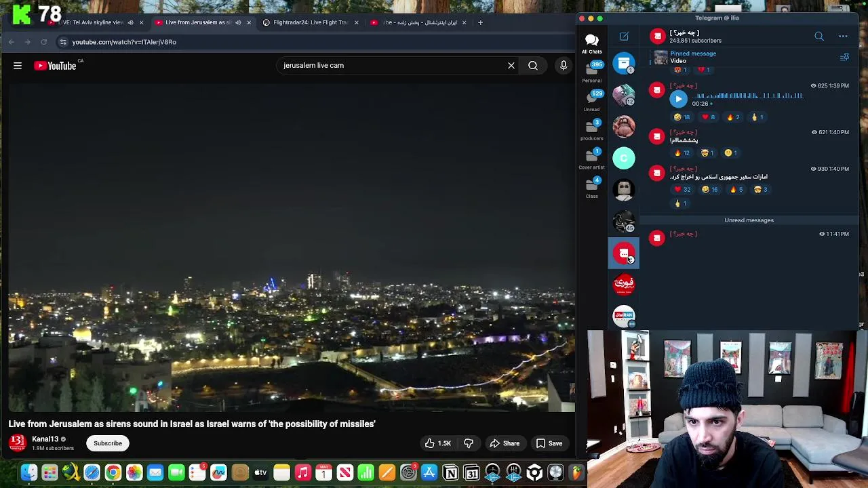Clear the 'jerusalem live cam' search text

tap(511, 66)
